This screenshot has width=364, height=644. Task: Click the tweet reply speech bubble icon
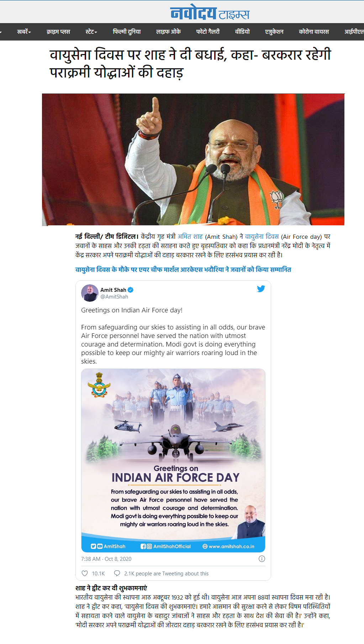click(x=117, y=573)
